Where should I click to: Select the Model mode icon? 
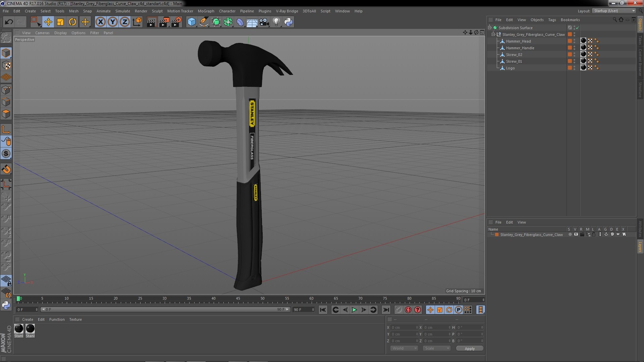(x=6, y=53)
